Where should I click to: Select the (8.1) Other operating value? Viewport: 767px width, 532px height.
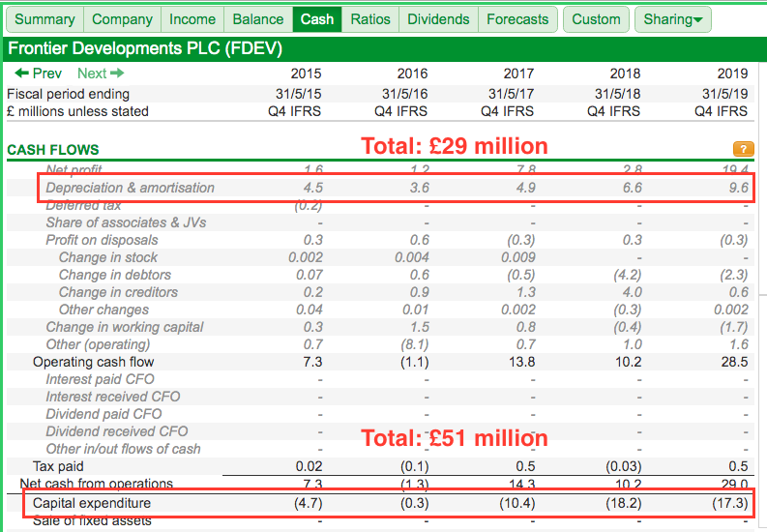pyautogui.click(x=415, y=344)
